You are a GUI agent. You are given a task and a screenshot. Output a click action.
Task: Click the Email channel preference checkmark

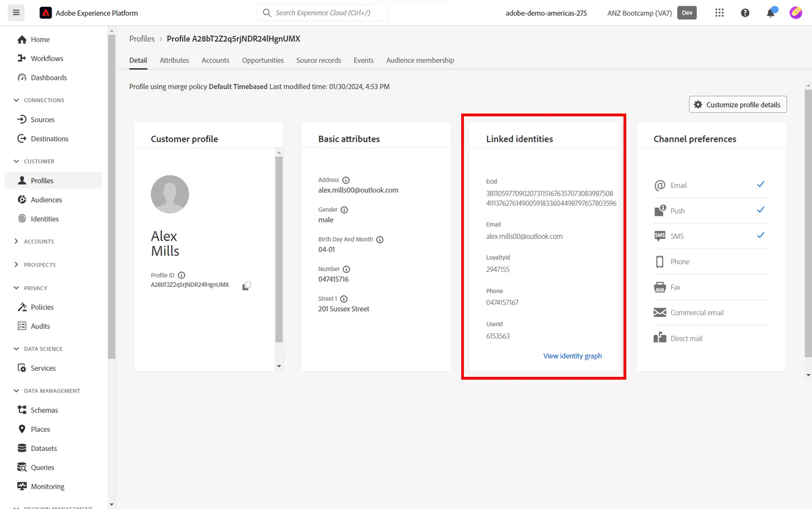click(x=760, y=184)
